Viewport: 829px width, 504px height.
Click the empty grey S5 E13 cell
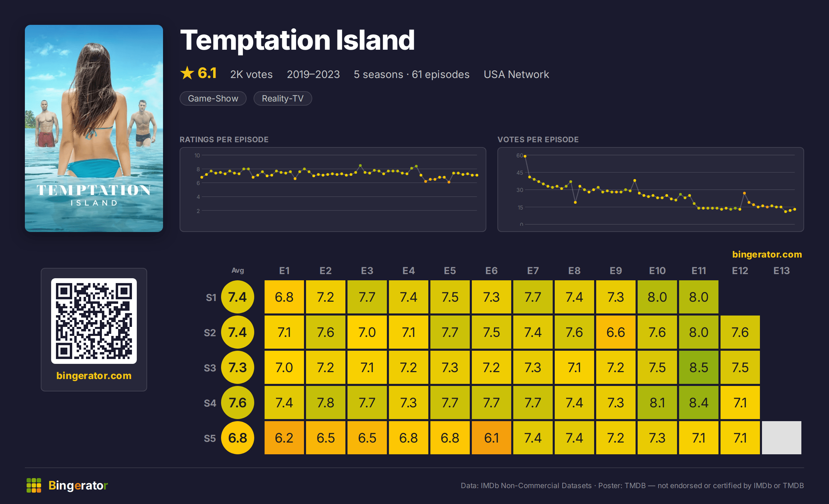click(782, 438)
